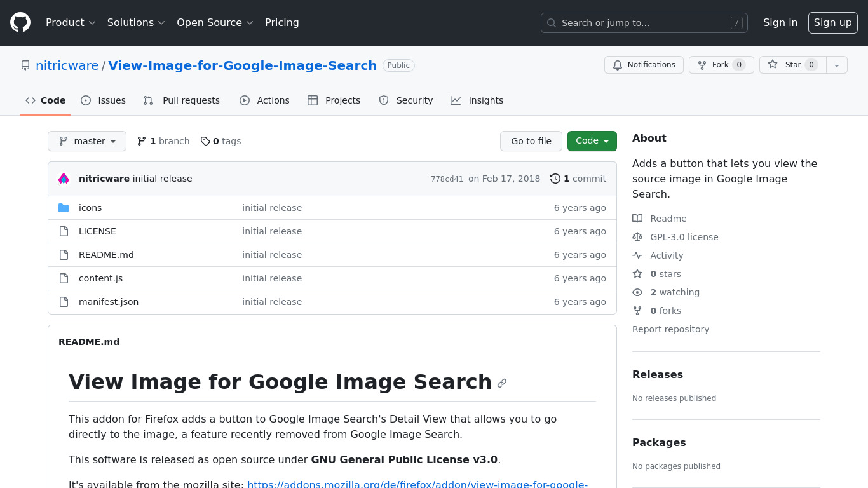Click the icons folder icon
868x488 pixels.
(x=64, y=208)
